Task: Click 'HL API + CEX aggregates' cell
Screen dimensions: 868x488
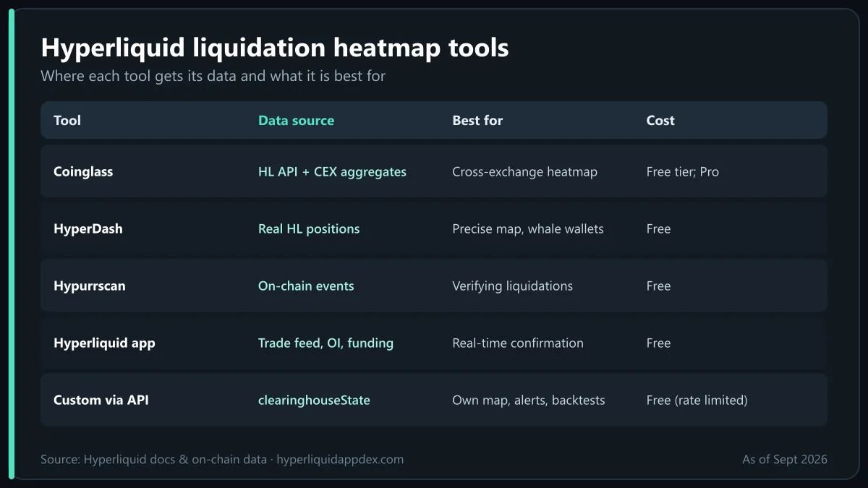Action: click(332, 172)
